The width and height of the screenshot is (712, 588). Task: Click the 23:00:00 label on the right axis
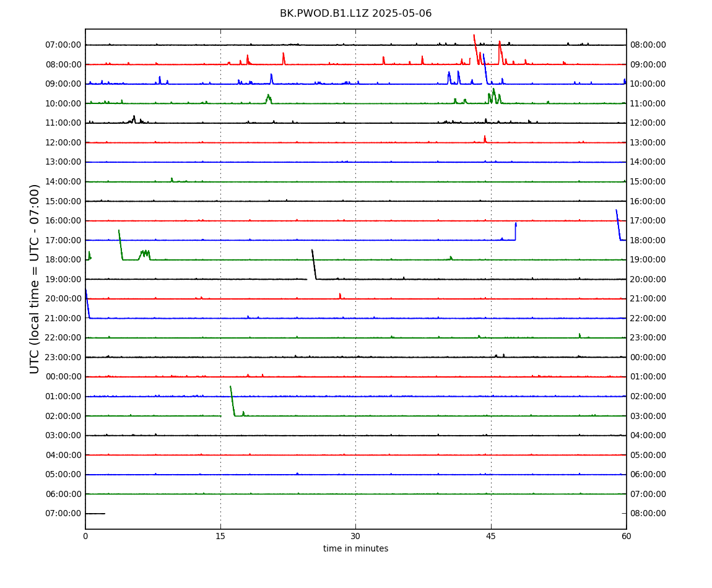648,338
